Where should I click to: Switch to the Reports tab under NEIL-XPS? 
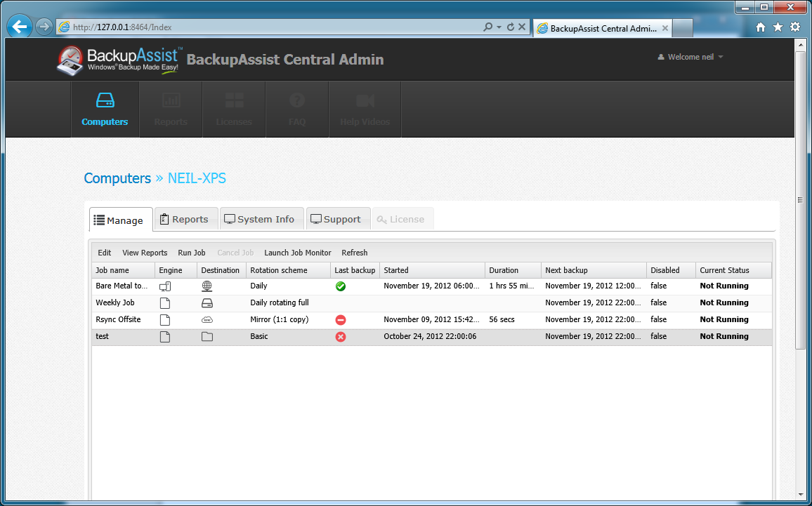tap(186, 219)
